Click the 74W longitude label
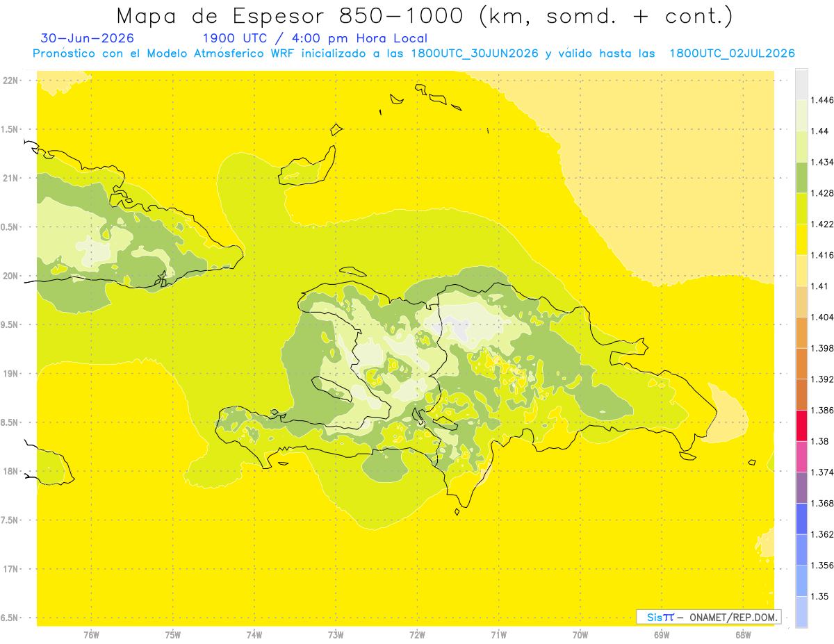The image size is (834, 644). point(254,634)
